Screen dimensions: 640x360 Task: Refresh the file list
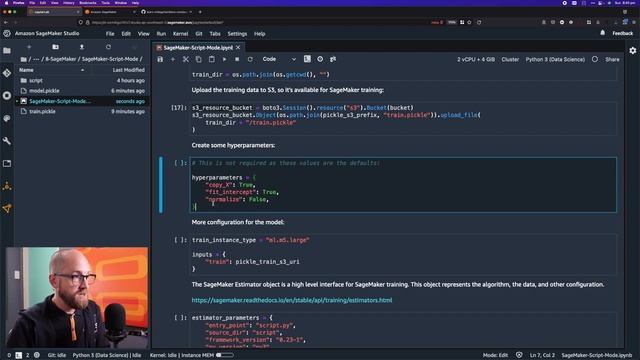click(108, 47)
